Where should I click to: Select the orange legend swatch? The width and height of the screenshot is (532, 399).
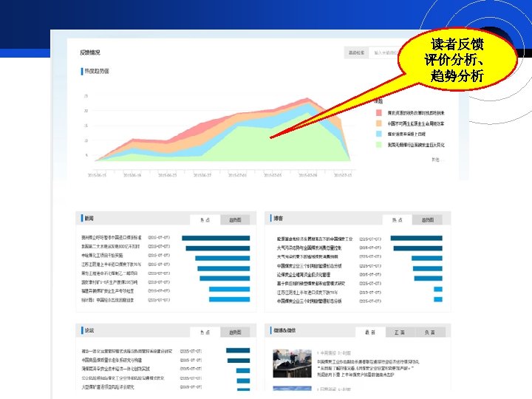tap(378, 123)
